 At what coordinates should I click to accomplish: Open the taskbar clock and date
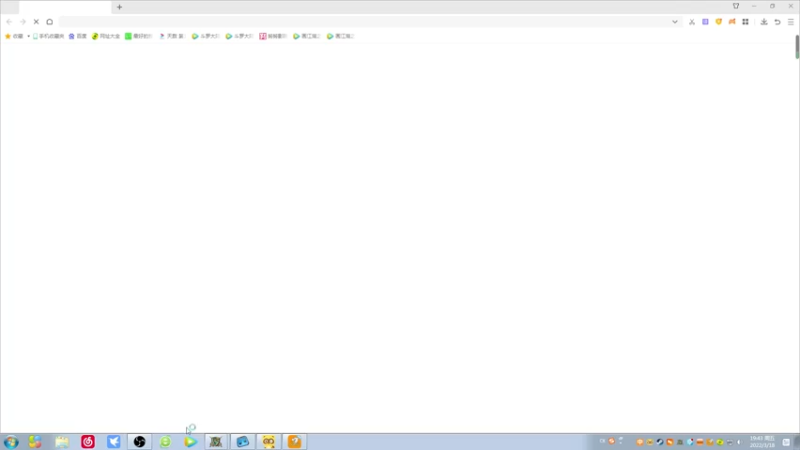762,442
